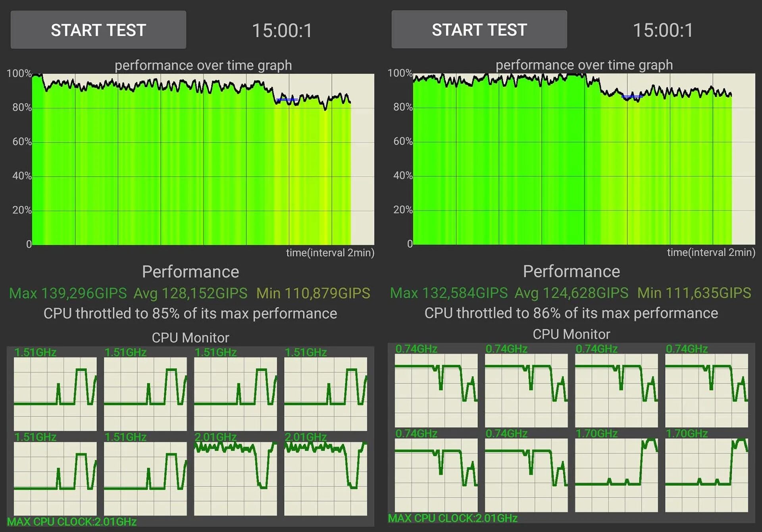Click the left MAX CPU CLOCK:2.01GHz label
Screen dimensions: 762x532
(72, 522)
